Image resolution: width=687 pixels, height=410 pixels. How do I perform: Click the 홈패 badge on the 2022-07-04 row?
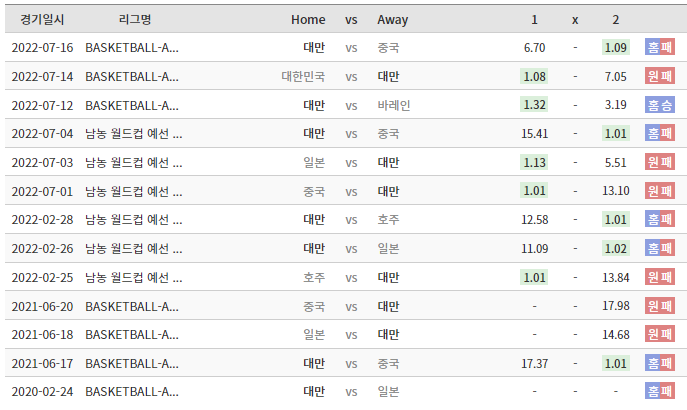coord(659,133)
